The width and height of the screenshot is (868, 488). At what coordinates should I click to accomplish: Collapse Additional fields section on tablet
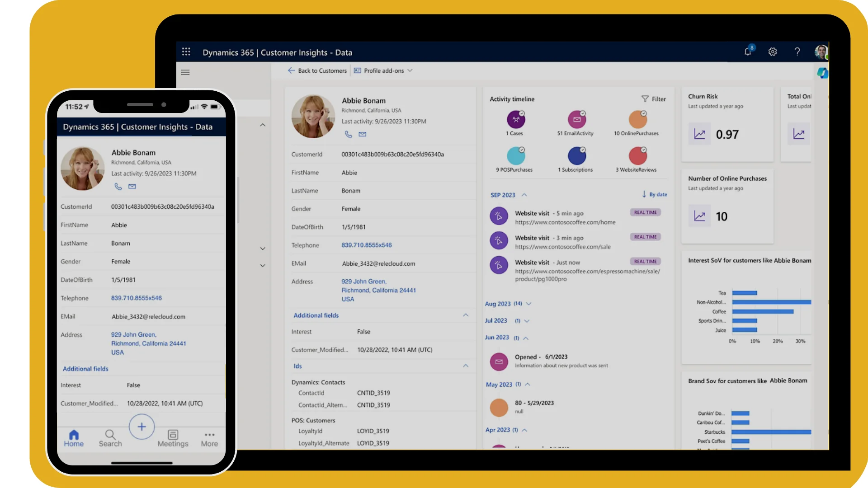click(466, 315)
